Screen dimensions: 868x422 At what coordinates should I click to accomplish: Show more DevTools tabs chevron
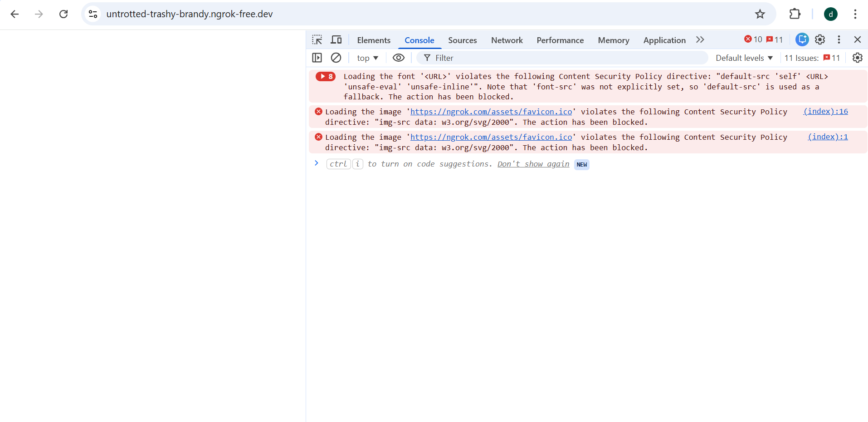tap(700, 39)
